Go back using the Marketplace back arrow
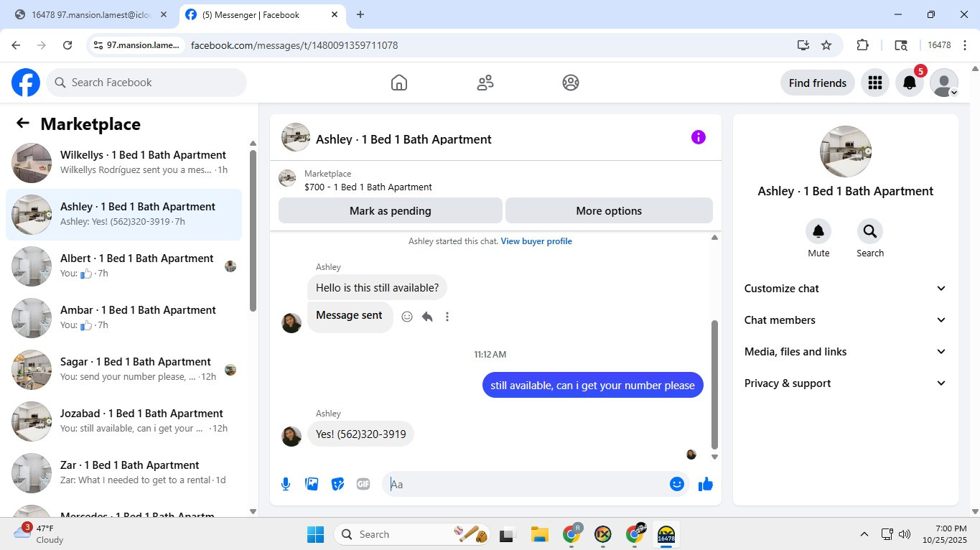The width and height of the screenshot is (980, 550). click(23, 123)
